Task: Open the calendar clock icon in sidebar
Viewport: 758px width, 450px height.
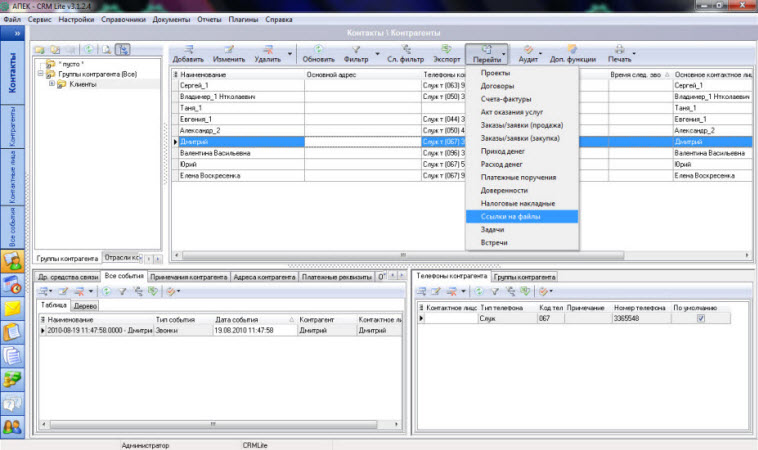Action: pos(13,285)
